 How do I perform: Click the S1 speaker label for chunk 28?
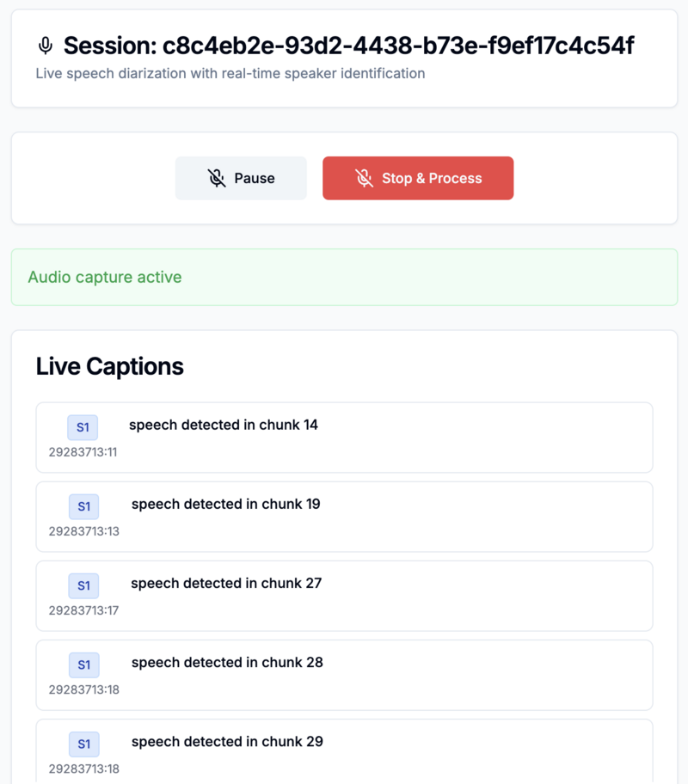coord(84,665)
